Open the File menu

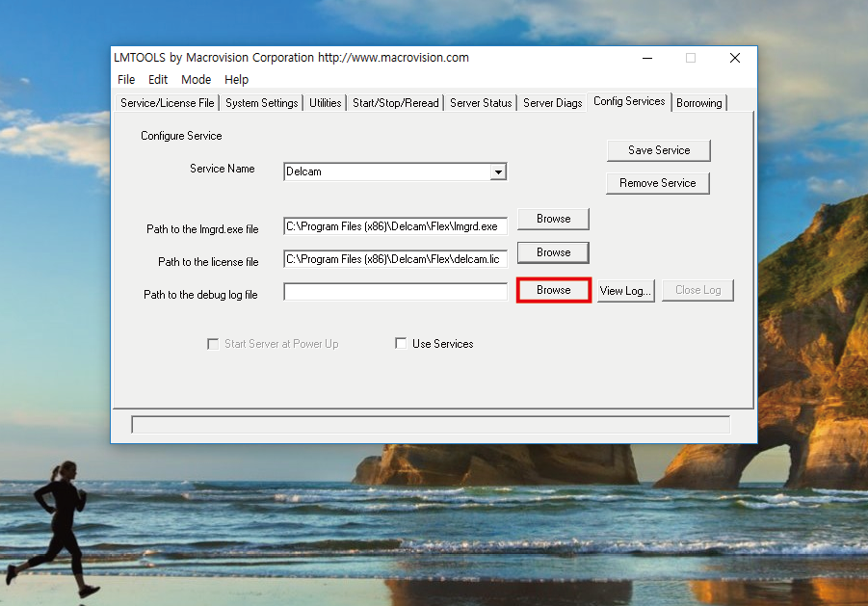[126, 80]
